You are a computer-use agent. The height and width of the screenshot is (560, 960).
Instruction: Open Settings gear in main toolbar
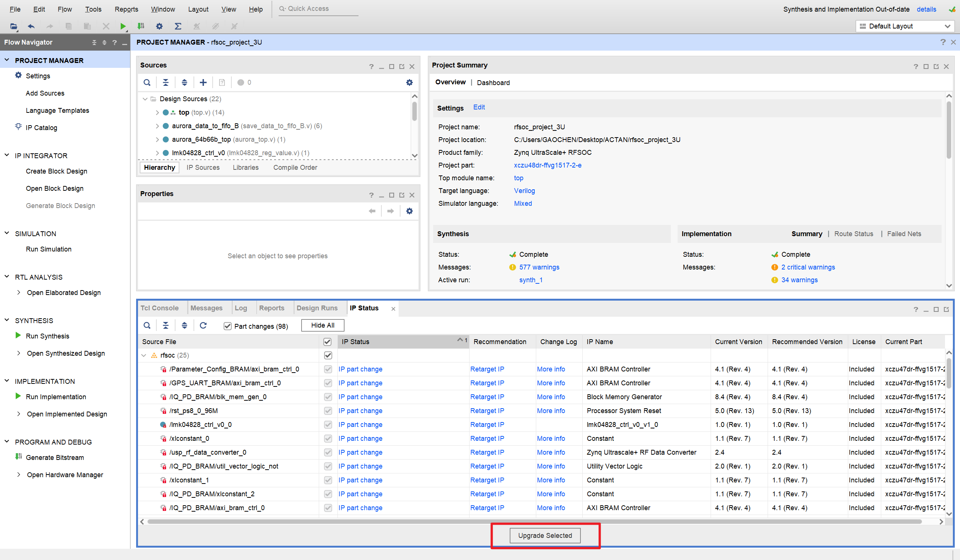tap(159, 26)
